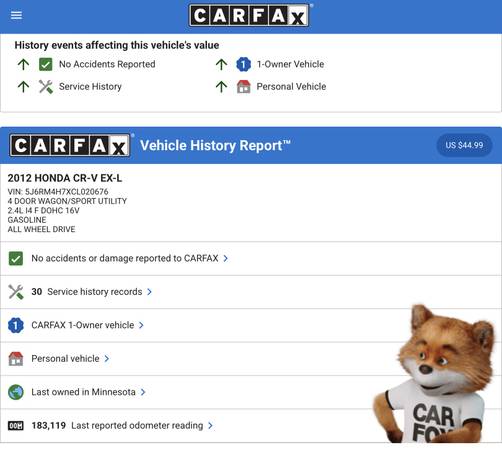Screen dimensions: 502x450
Task: Click the CARFAX logo in Vehicle History Report banner
Action: [70, 145]
